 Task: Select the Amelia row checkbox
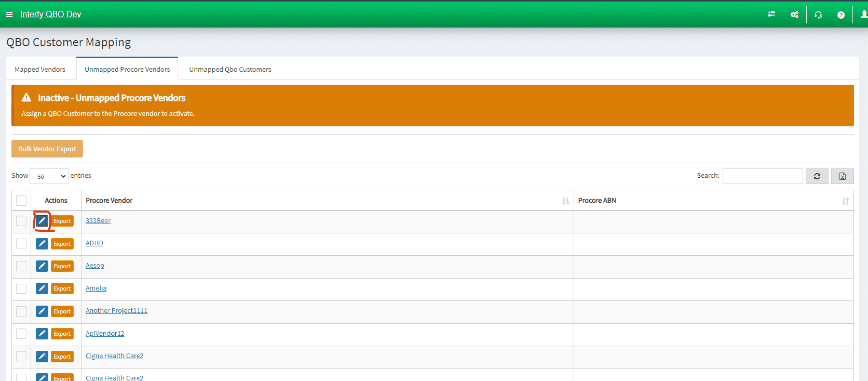point(21,288)
